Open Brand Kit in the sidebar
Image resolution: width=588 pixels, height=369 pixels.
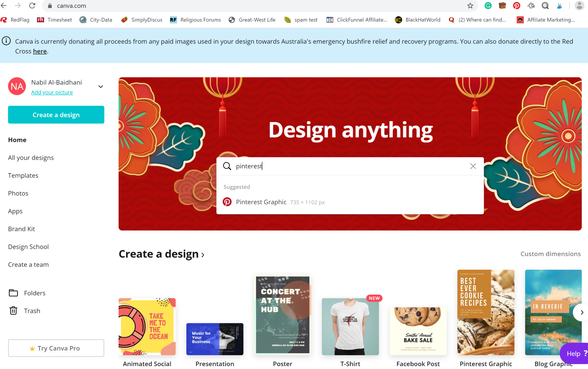pos(22,229)
